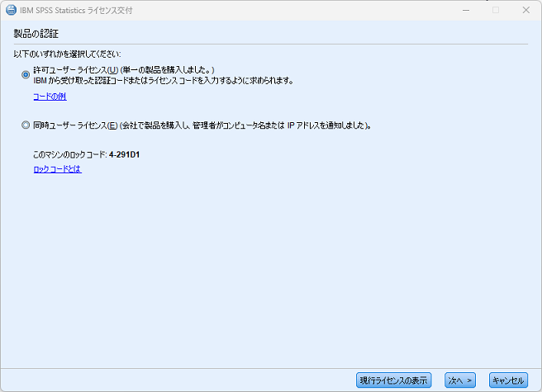Open the ロック コードとは link
The image size is (542, 392).
coord(58,169)
